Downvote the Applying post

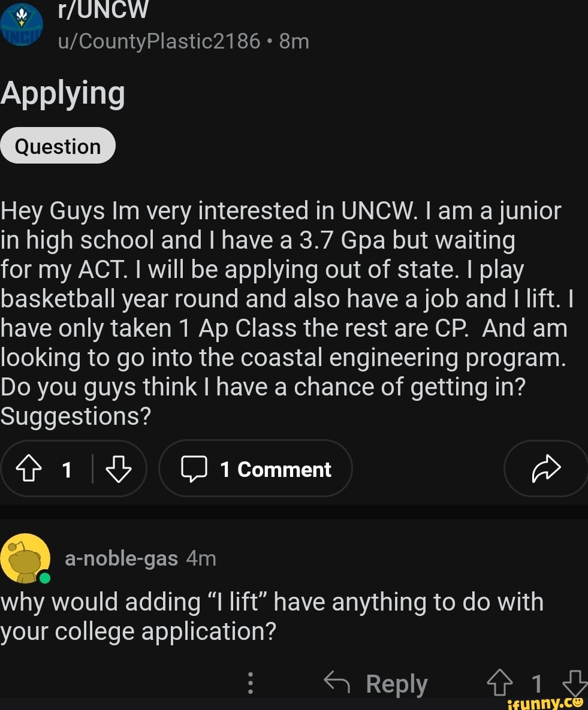118,469
